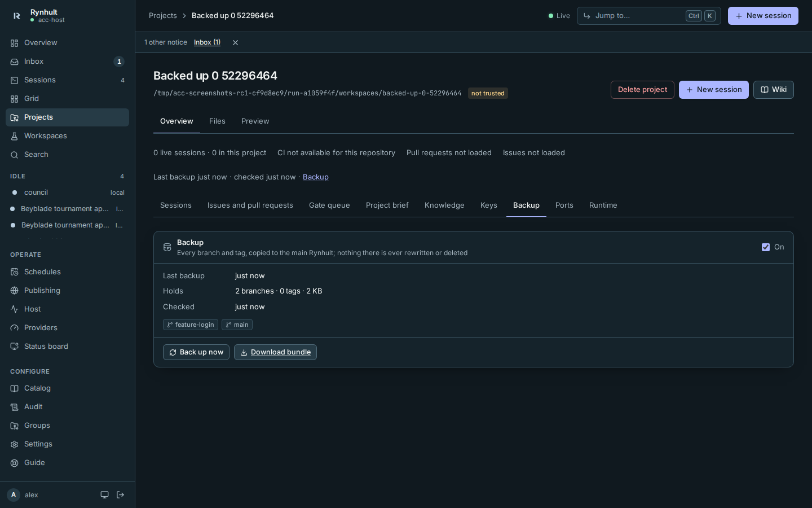Open the Runtime tab

pyautogui.click(x=603, y=205)
